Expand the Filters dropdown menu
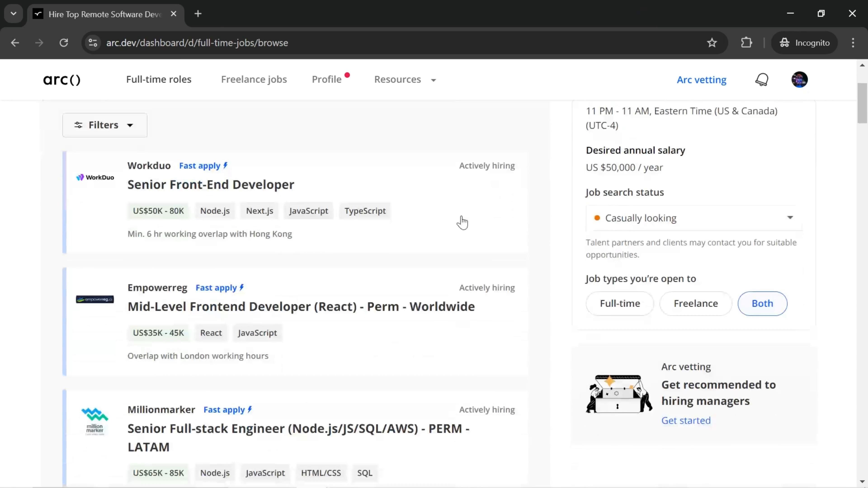 (104, 124)
